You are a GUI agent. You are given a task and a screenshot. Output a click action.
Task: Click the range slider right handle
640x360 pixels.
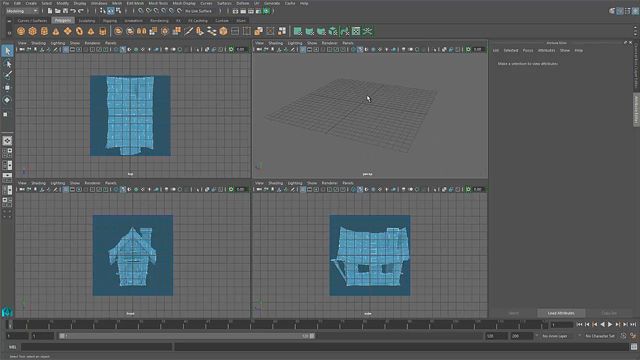point(312,336)
